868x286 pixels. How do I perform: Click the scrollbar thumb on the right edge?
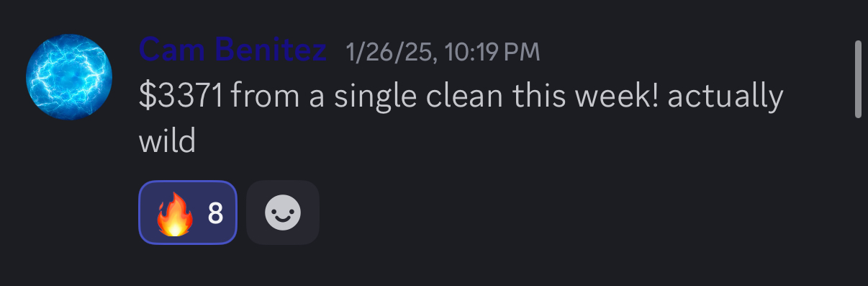coord(857,79)
